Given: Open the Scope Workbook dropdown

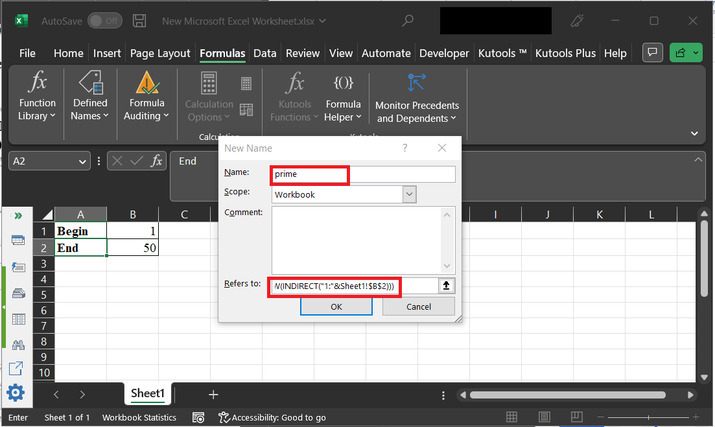Looking at the screenshot, I should point(409,194).
